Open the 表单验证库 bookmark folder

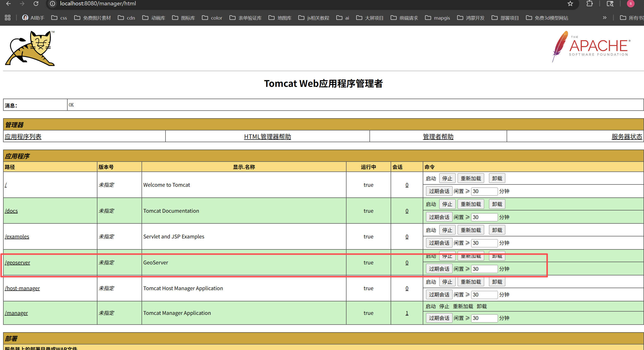pos(246,18)
